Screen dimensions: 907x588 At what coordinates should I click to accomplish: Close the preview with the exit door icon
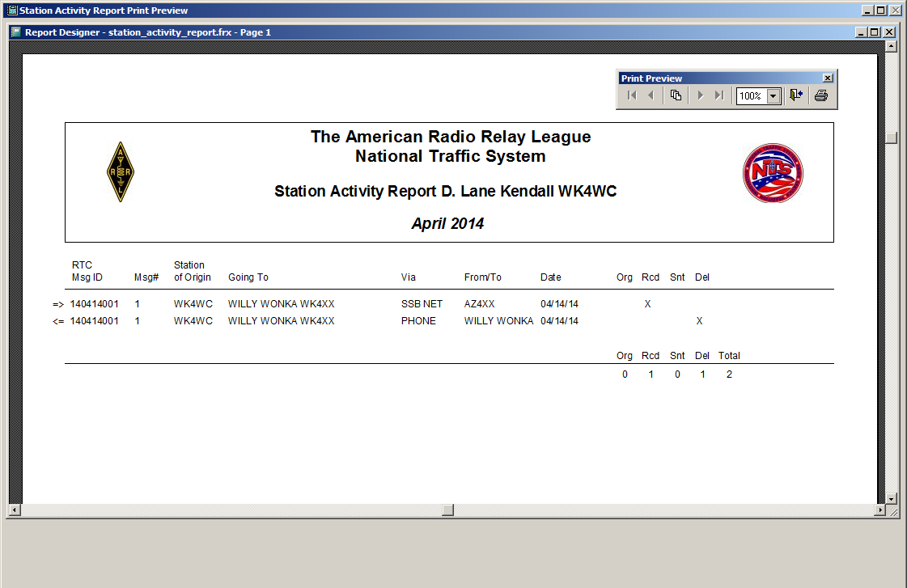tap(796, 95)
